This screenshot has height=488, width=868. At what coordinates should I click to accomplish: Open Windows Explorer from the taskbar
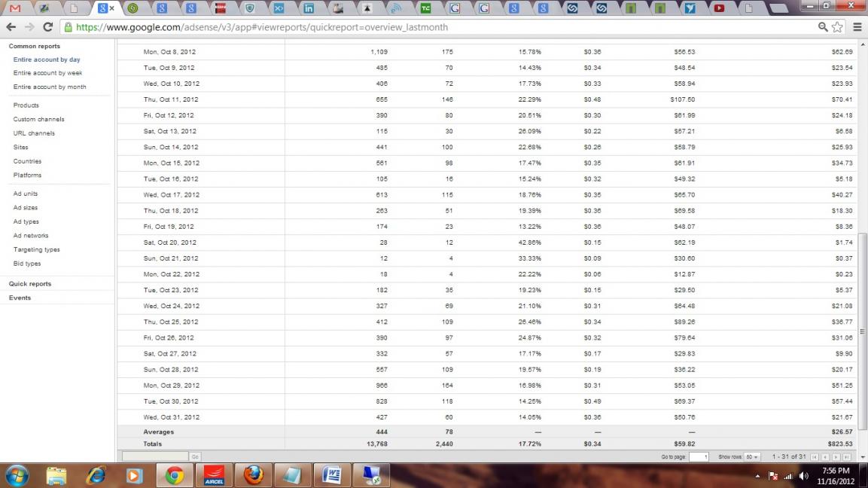click(56, 476)
